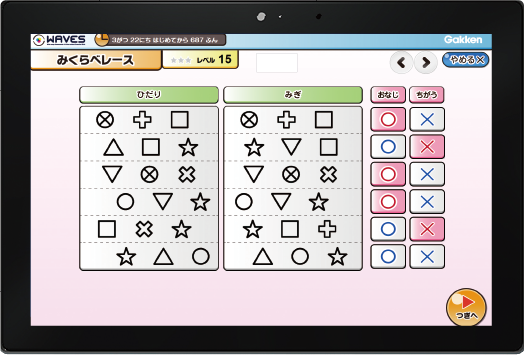Screen dimensions: 526x360
Task: Quit the game with やめる×
Action: point(466,60)
